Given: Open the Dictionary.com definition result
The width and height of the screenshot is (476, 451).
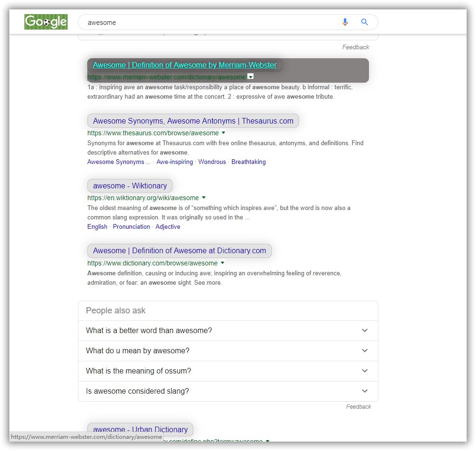Looking at the screenshot, I should [179, 251].
